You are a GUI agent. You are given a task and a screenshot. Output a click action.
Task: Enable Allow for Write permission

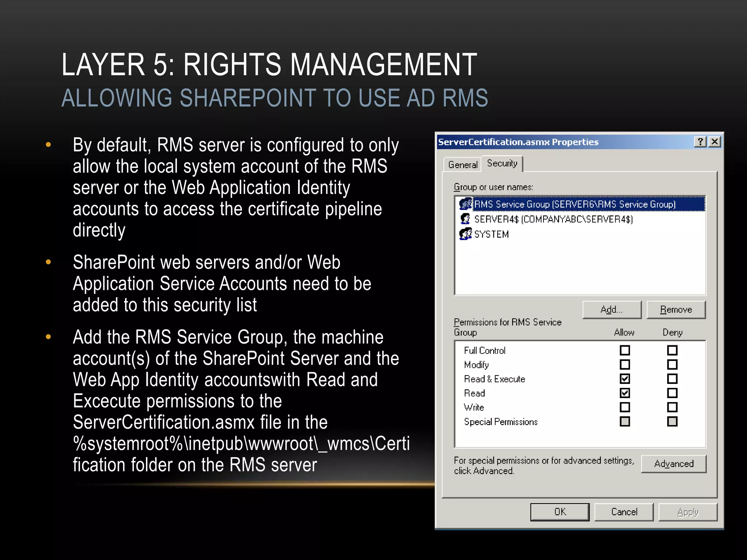pos(625,407)
